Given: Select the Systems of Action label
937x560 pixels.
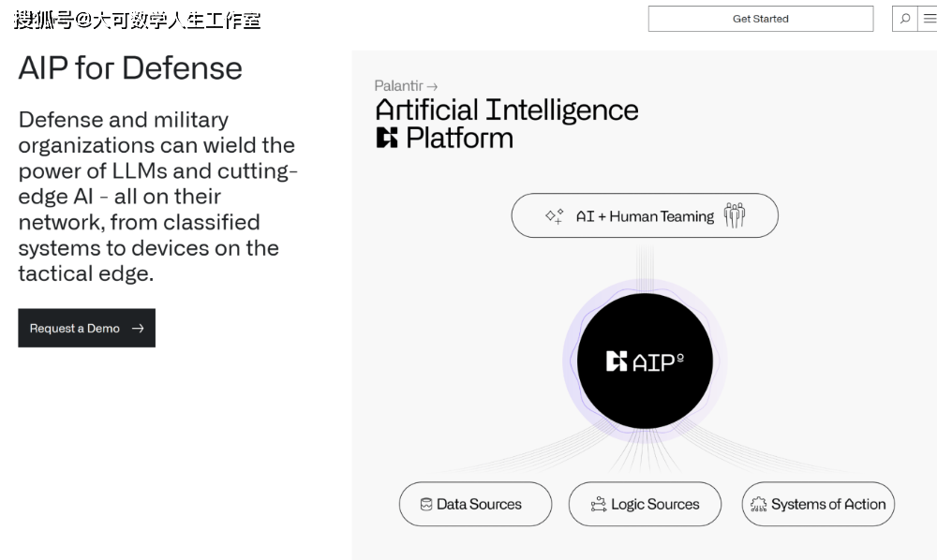Looking at the screenshot, I should click(x=828, y=505).
